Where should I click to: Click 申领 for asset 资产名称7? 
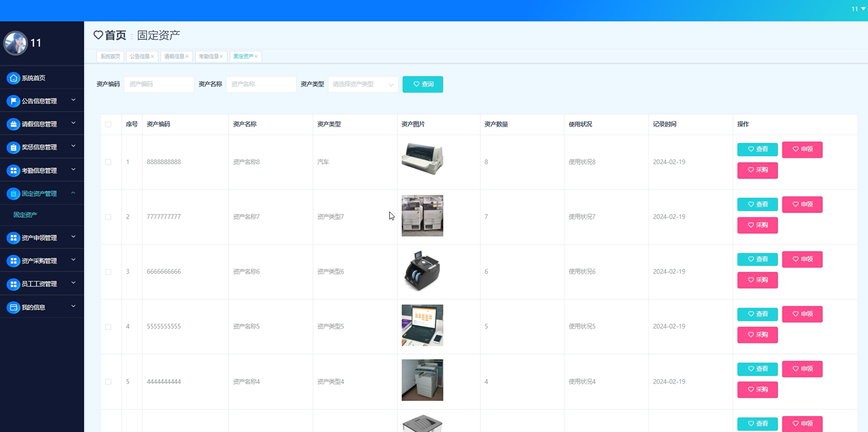802,204
